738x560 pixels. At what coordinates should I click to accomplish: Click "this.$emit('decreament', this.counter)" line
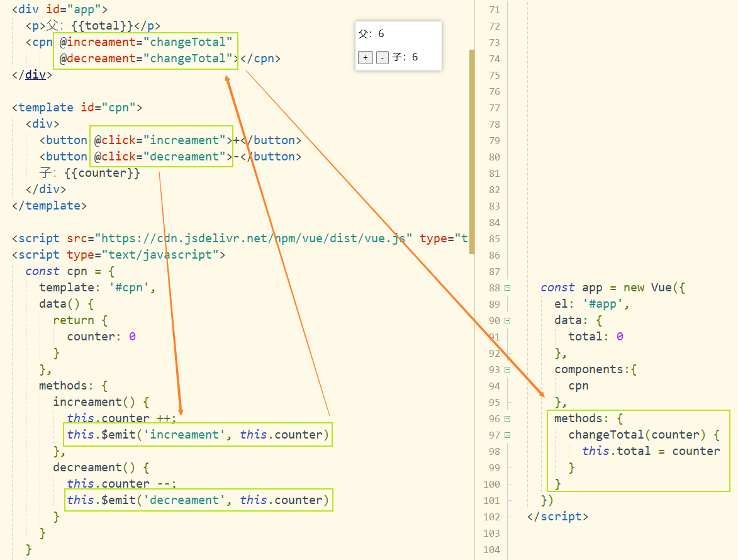coord(198,500)
